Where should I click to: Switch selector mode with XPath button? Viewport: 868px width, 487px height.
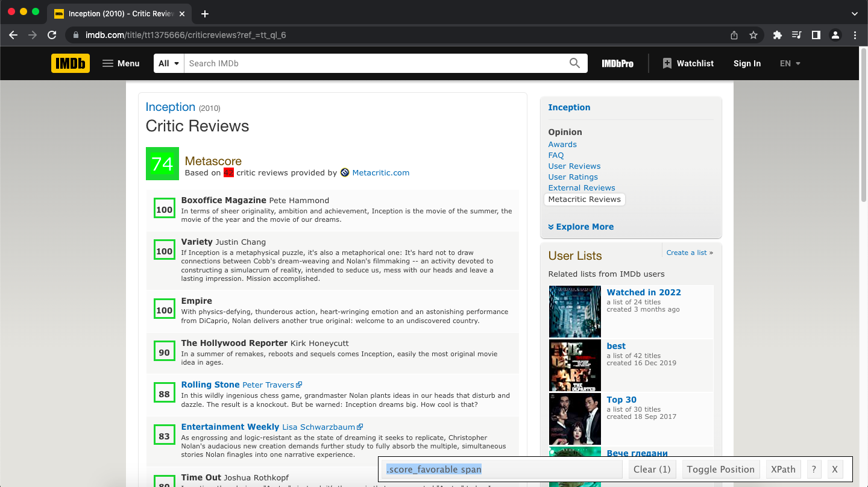tap(784, 470)
